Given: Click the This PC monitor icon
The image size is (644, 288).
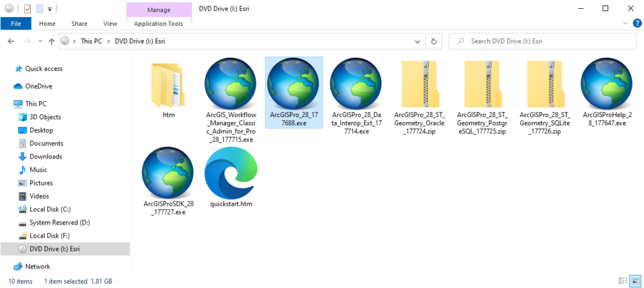Looking at the screenshot, I should point(18,104).
